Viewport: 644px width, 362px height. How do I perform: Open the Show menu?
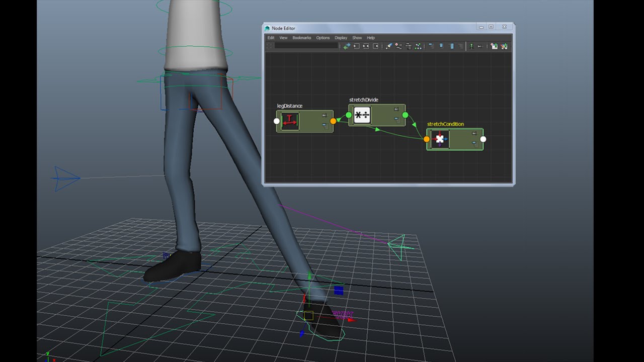[x=357, y=38]
